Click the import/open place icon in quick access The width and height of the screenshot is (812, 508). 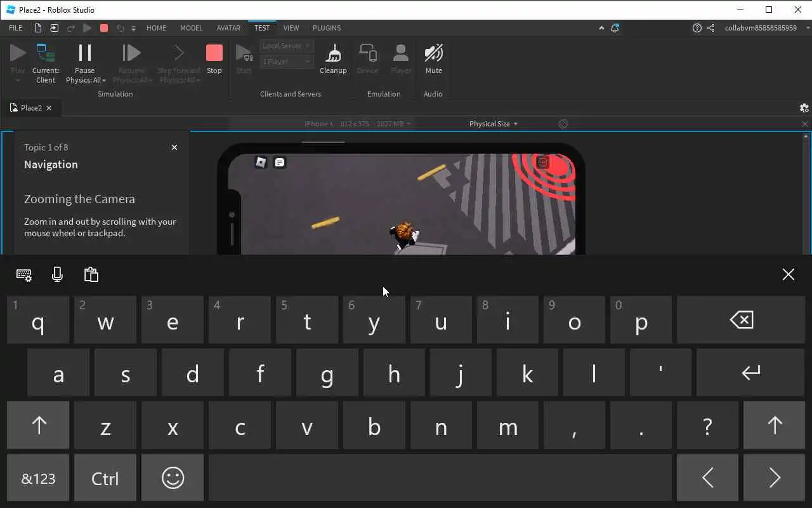(x=54, y=28)
